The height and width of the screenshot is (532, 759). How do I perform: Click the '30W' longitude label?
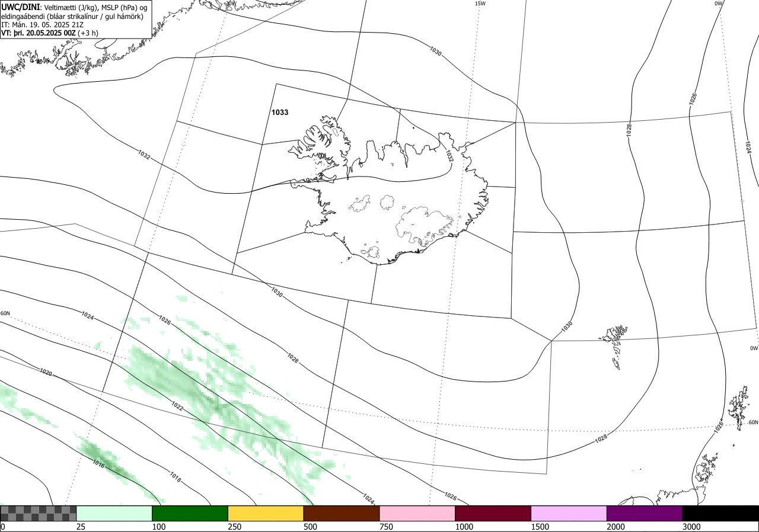(x=231, y=4)
